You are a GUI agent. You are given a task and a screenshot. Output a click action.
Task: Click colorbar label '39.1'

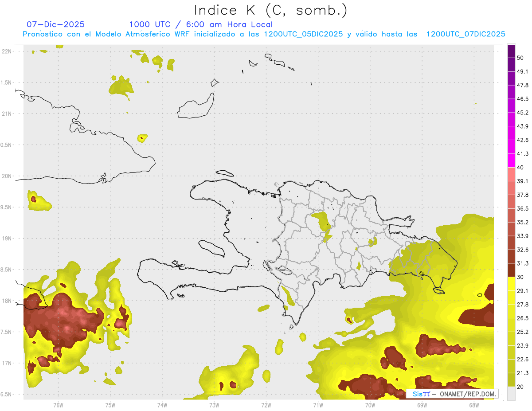coord(523,181)
